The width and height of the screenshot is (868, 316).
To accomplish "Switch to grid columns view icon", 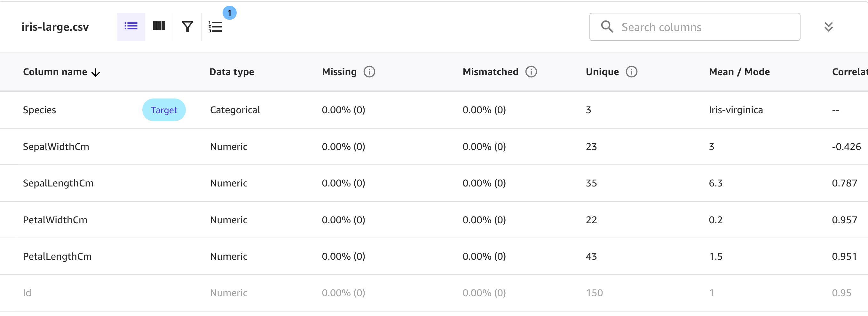I will [x=159, y=26].
